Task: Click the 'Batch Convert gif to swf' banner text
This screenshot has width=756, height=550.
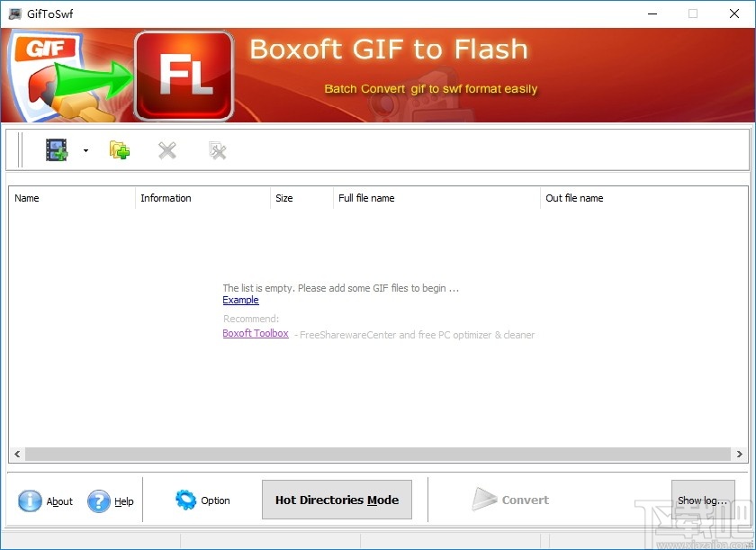Action: click(x=430, y=89)
